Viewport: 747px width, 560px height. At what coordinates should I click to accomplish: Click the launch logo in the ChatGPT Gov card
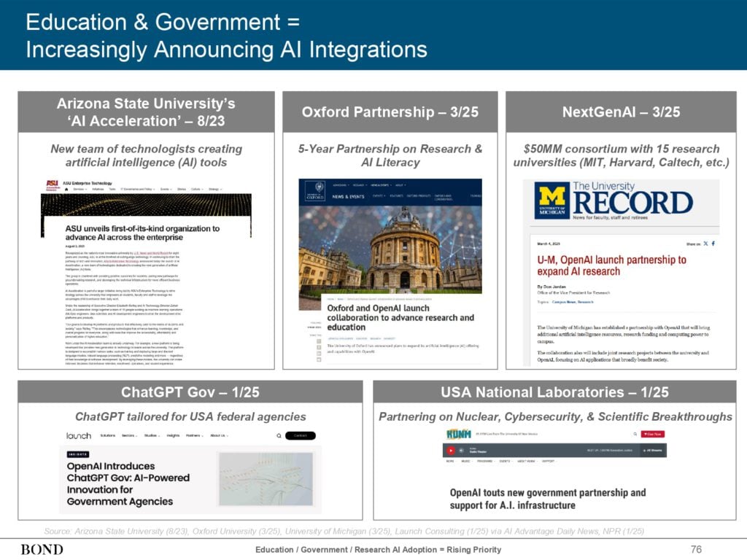pyautogui.click(x=79, y=436)
